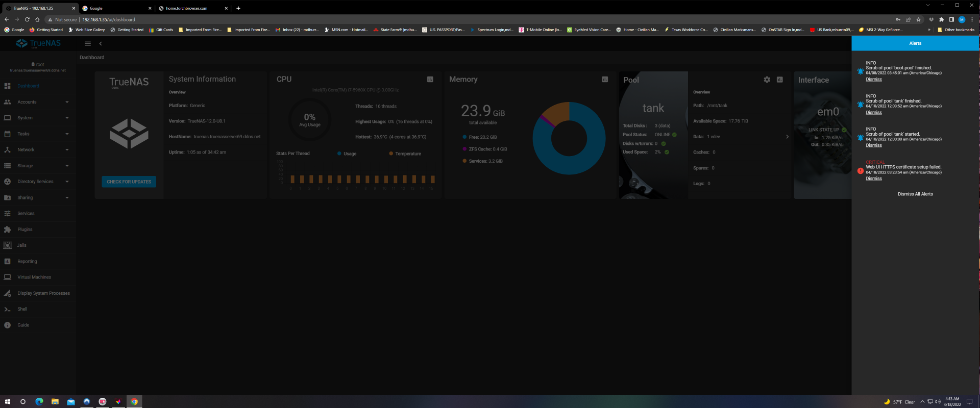The width and height of the screenshot is (980, 408).
Task: Click the memory usage donut chart
Action: point(569,138)
